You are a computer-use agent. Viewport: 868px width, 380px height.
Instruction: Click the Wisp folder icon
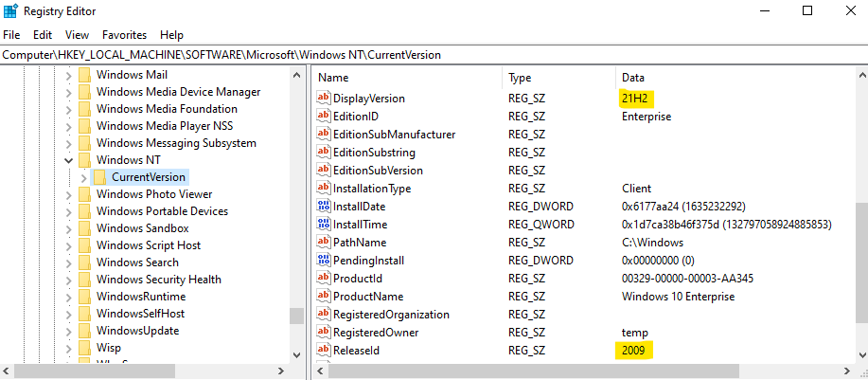pyautogui.click(x=84, y=348)
